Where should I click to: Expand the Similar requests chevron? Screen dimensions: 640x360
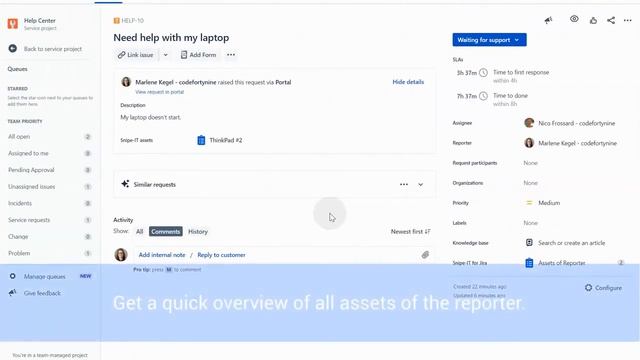tap(420, 184)
